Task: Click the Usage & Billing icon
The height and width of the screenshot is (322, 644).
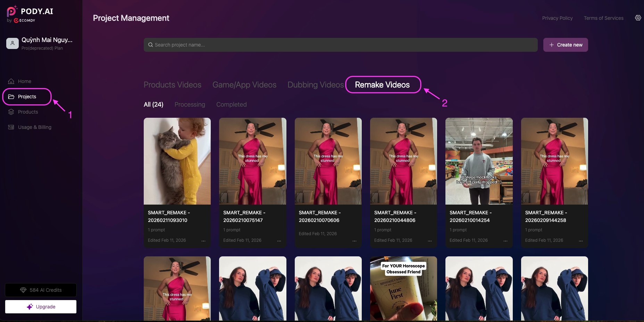Action: click(x=11, y=127)
